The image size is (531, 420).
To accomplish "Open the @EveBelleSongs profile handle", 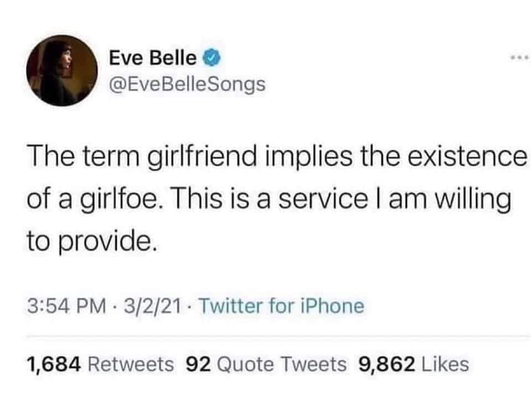I will coord(186,84).
